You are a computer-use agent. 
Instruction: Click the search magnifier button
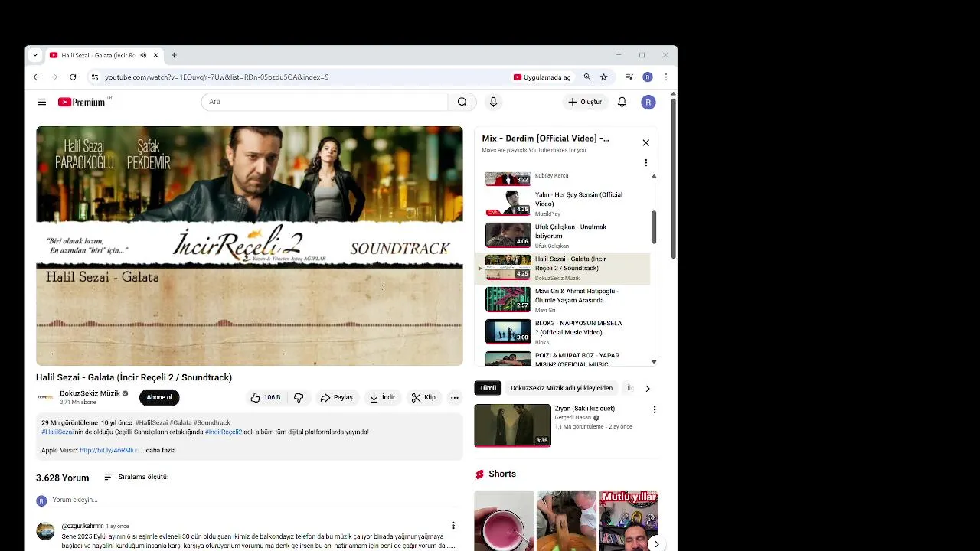coord(462,102)
